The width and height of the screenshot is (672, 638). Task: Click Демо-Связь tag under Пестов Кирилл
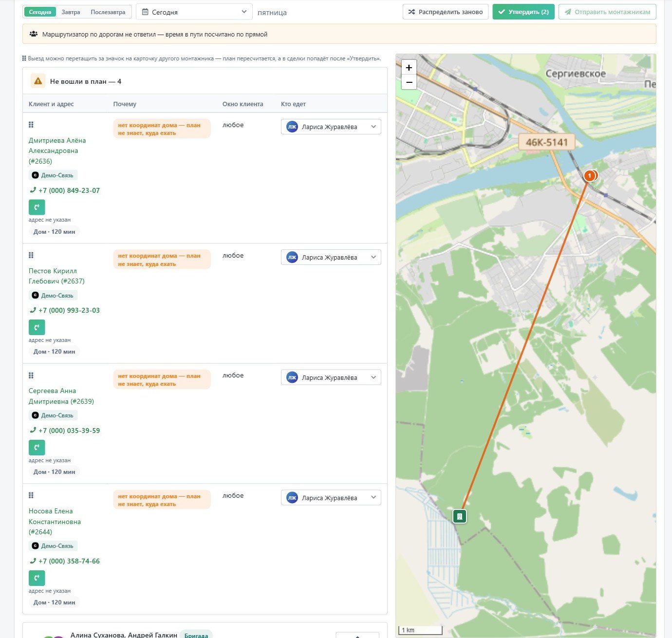pos(53,296)
